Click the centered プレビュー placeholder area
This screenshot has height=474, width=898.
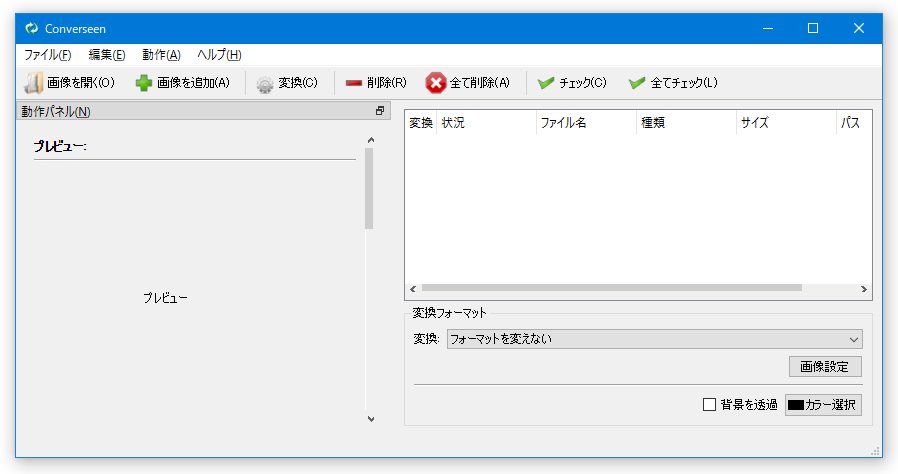(x=165, y=298)
